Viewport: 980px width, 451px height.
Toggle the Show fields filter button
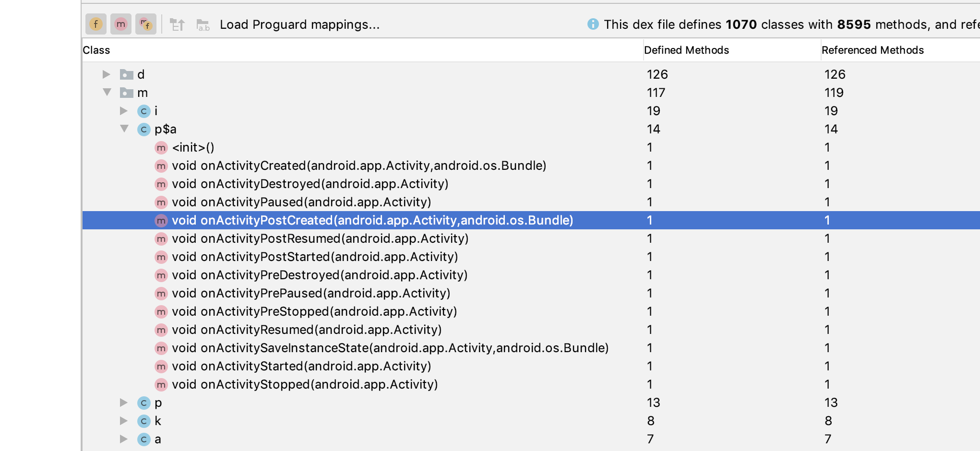click(x=96, y=24)
